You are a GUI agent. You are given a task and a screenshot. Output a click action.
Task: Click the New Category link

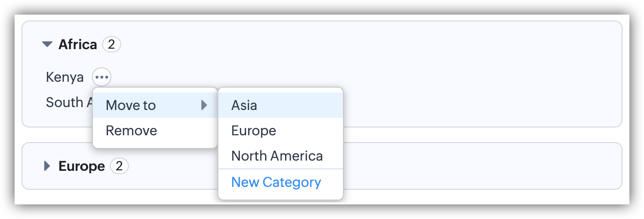coord(276,182)
